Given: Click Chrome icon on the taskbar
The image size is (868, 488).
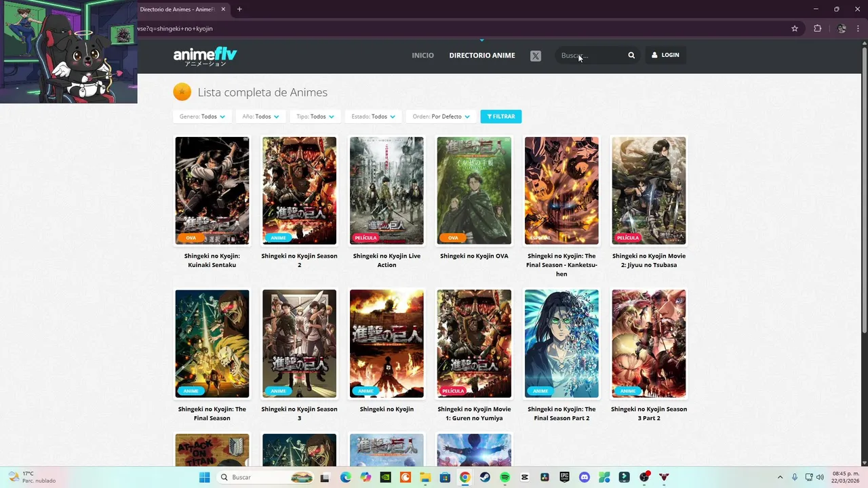Looking at the screenshot, I should tap(465, 477).
